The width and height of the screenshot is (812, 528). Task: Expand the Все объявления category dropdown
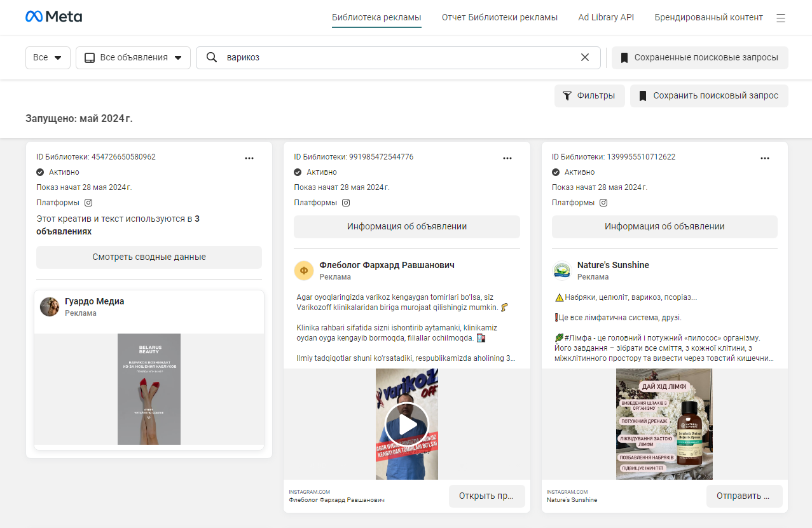point(133,57)
